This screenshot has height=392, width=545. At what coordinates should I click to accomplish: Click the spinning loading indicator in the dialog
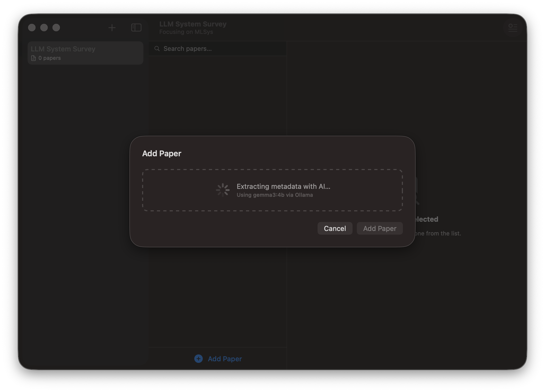(x=223, y=190)
